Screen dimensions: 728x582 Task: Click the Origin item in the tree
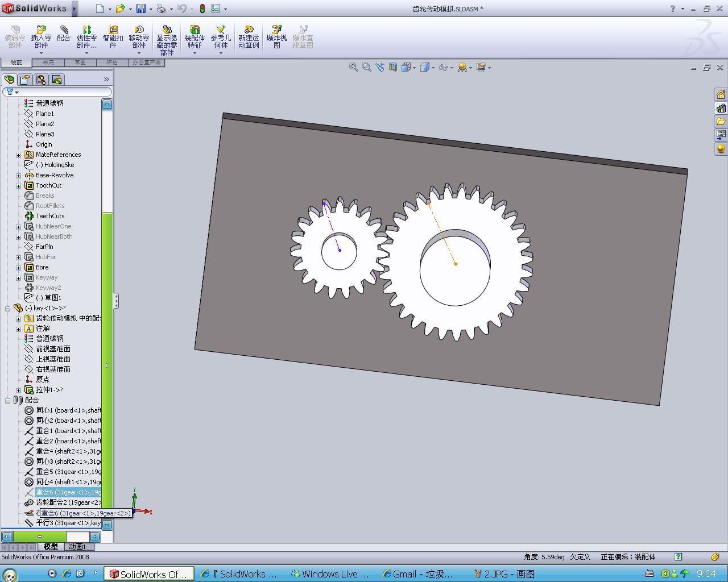point(39,144)
